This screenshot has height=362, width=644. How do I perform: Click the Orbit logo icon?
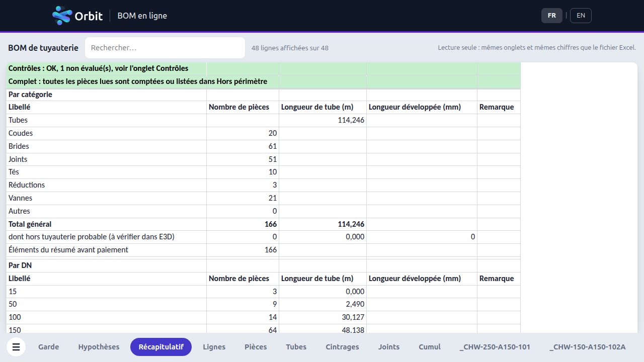[62, 16]
